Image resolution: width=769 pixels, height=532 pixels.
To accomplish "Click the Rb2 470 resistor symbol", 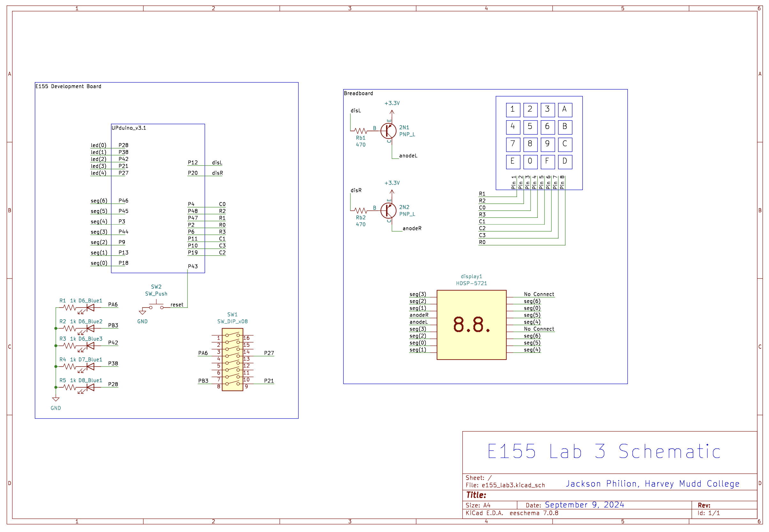I will pyautogui.click(x=361, y=210).
